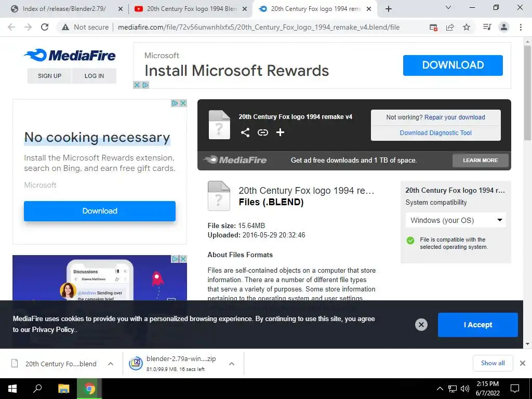The image size is (532, 399).
Task: Click the browser back arrow
Action: pos(11,27)
